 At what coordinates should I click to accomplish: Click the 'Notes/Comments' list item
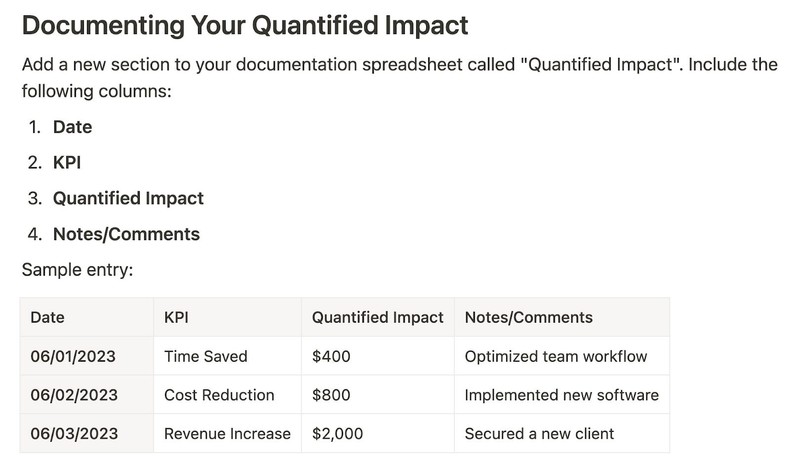point(126,234)
